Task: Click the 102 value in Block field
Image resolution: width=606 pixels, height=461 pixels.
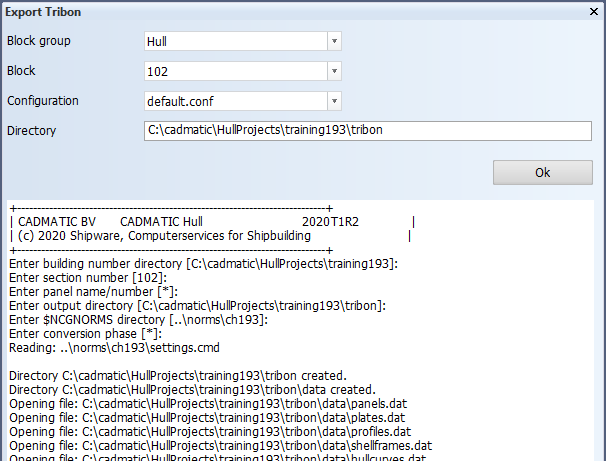Action: tap(236, 71)
